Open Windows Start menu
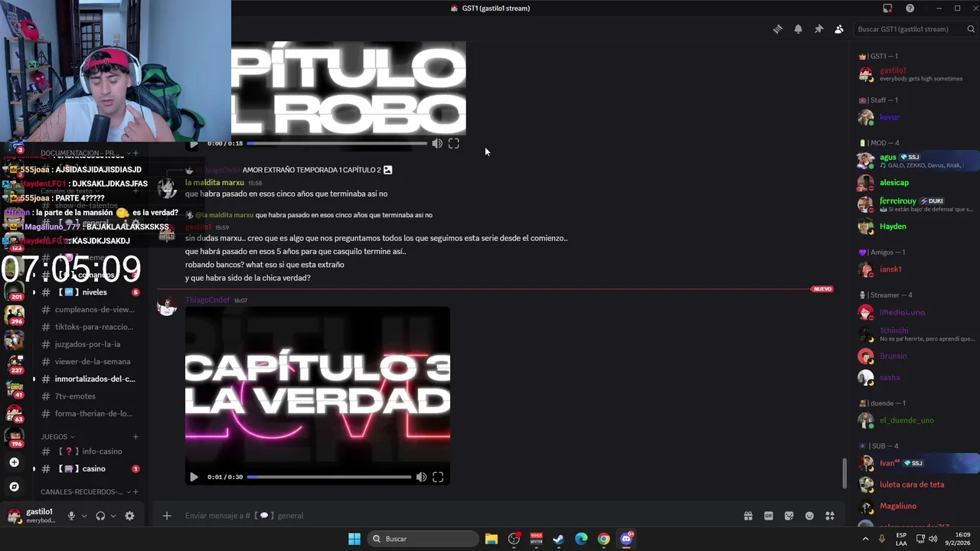980x551 pixels. (354, 539)
